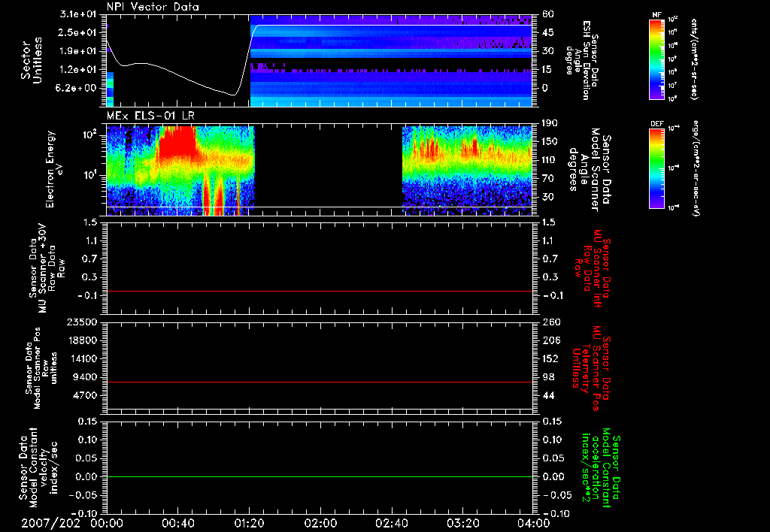Select the NPI Vector Data panel title

pos(153,7)
